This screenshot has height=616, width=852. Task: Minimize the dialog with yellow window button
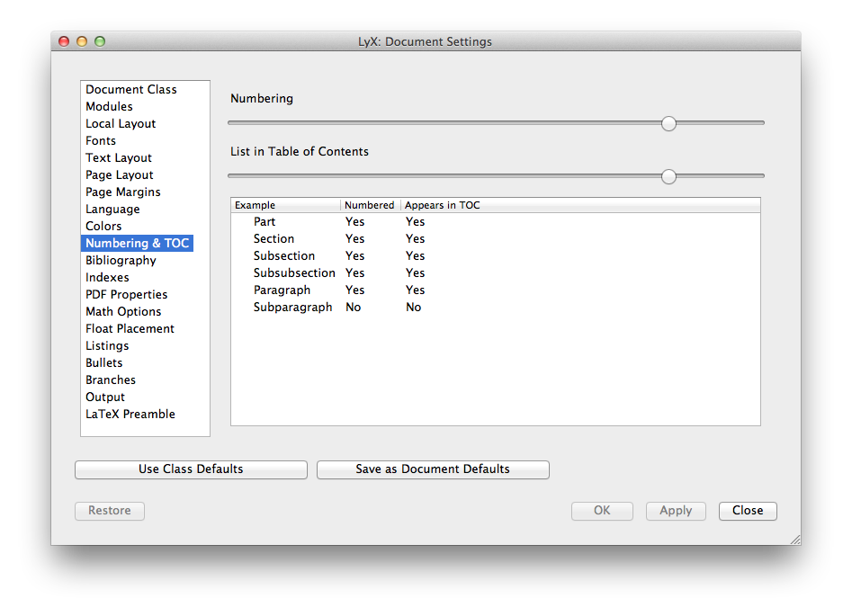click(x=82, y=41)
